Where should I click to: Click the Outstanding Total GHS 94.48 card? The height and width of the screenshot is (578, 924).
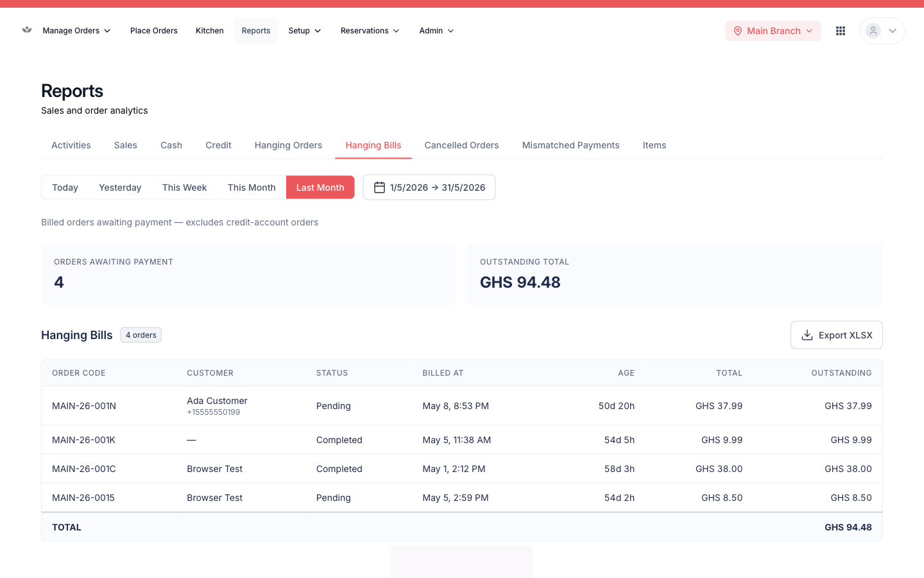pyautogui.click(x=675, y=274)
